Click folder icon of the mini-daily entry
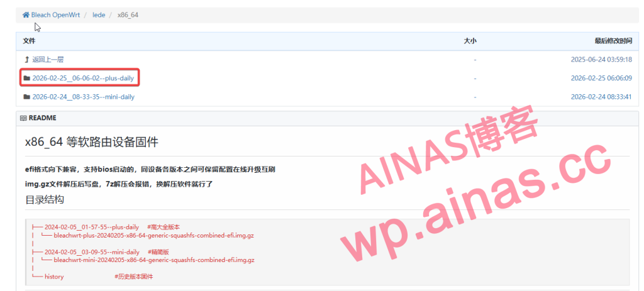Screen dimensions: 644x291 (26, 97)
